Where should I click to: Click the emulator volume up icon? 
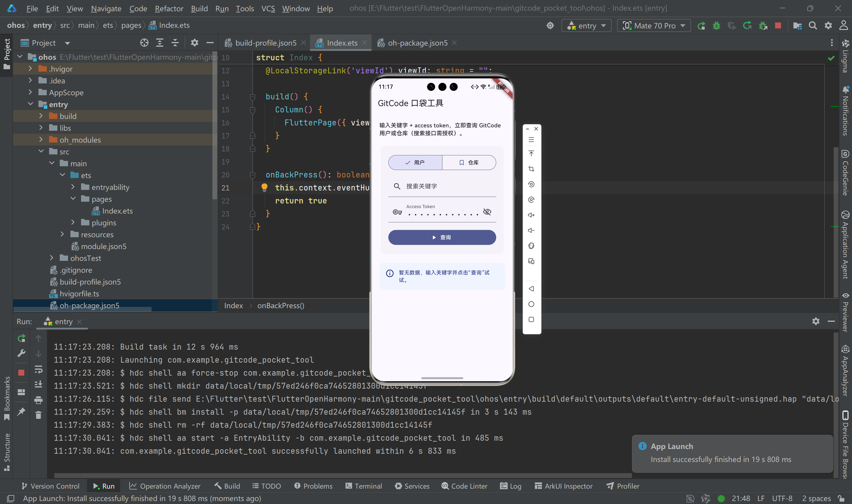pyautogui.click(x=531, y=215)
